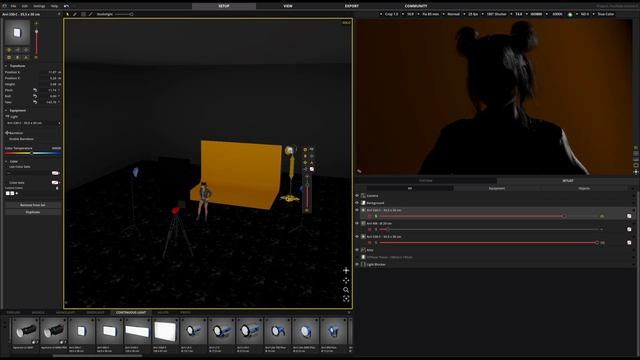Reset the Yaw value with its arrow

point(35,102)
